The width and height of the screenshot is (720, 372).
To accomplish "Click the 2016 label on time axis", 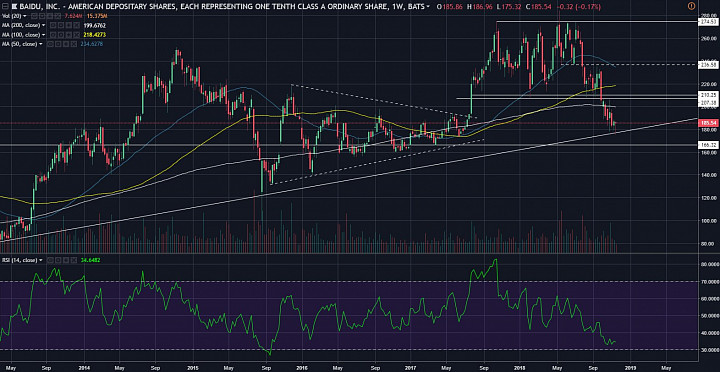I will 302,368.
